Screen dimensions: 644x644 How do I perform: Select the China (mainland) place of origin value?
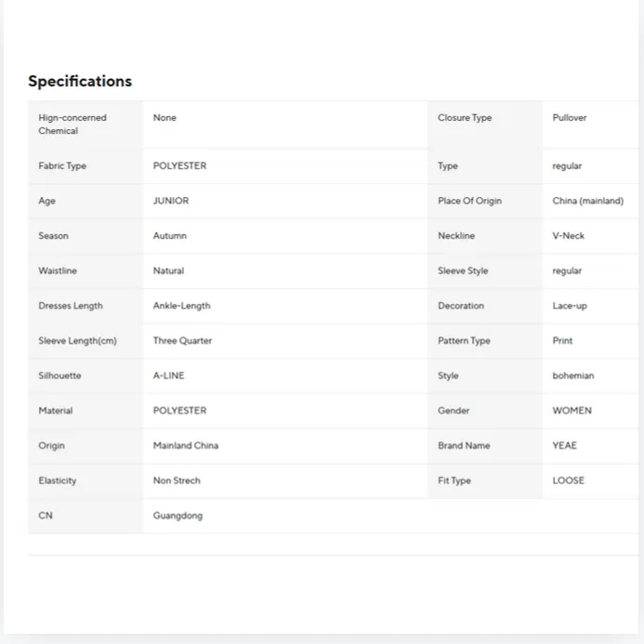click(587, 201)
